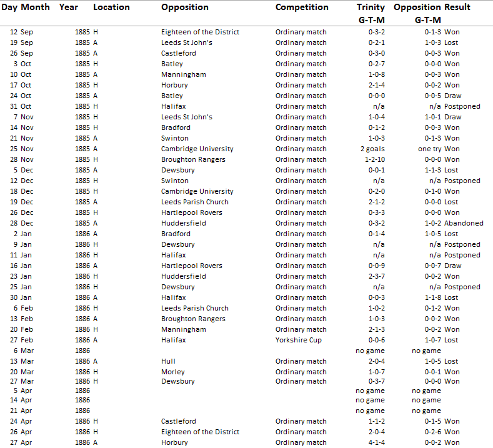Click the 'Month' column header
This screenshot has height=448, width=493.
[x=35, y=7]
